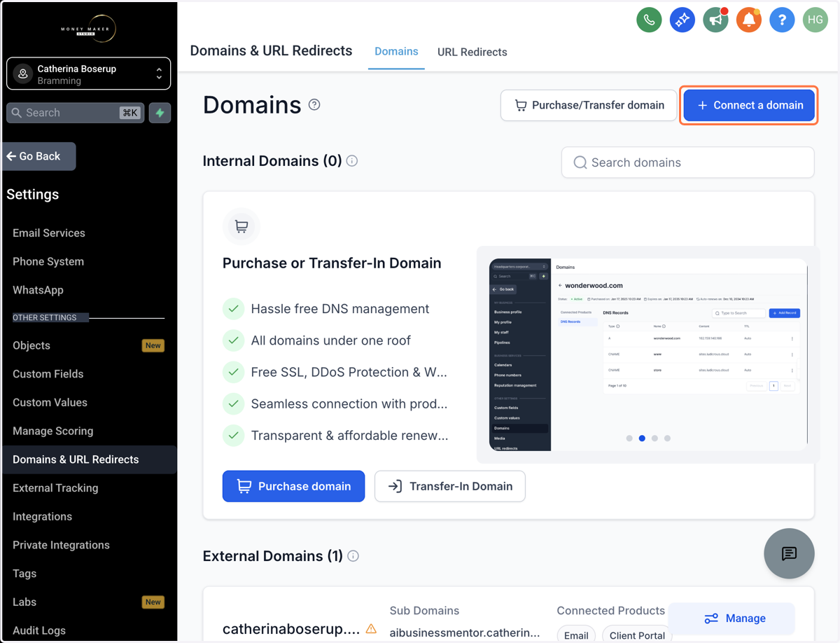This screenshot has width=840, height=643.
Task: Open External Tracking settings
Action: point(55,488)
